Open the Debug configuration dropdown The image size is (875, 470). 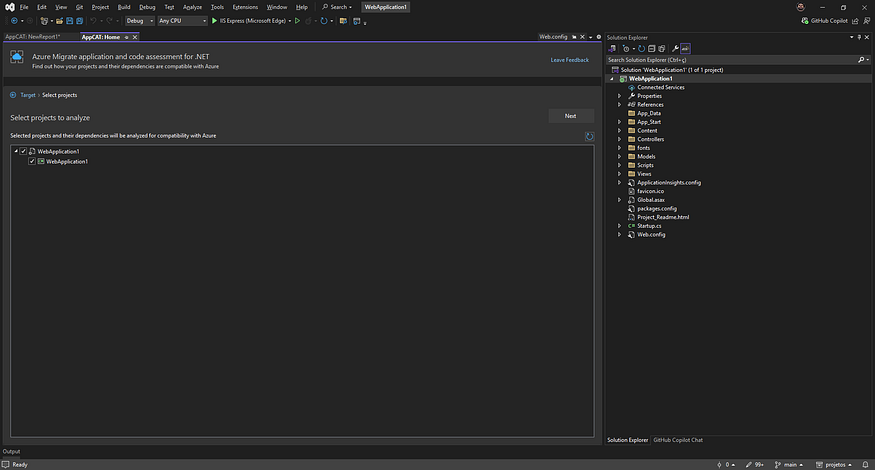click(139, 20)
